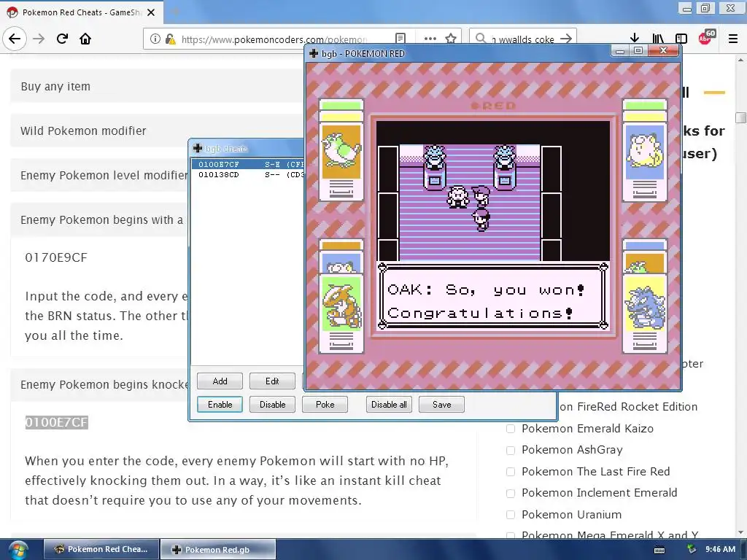This screenshot has width=747, height=560.
Task: Collapse Enemy Pokemon begins knocked out section
Action: pos(99,384)
